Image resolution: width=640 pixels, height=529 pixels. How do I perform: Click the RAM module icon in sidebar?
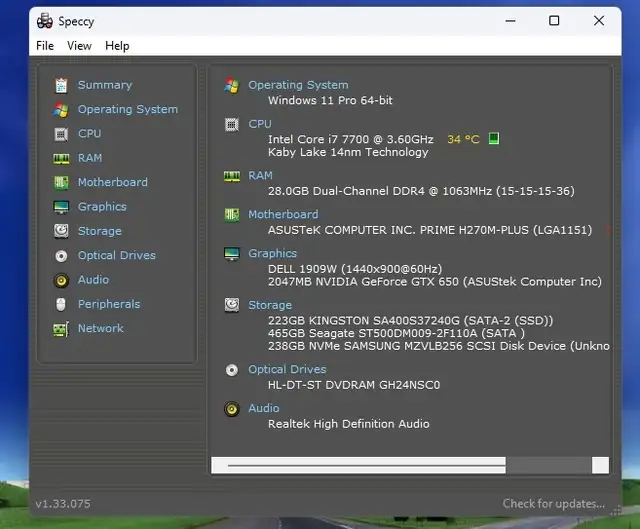(x=61, y=158)
